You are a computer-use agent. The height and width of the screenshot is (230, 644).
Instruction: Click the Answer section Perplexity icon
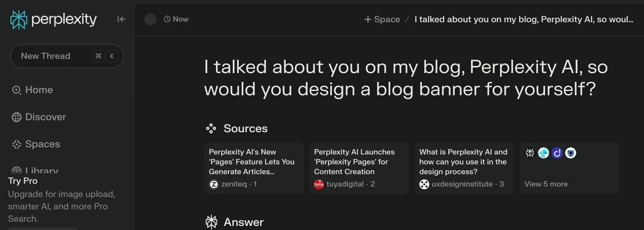(x=211, y=222)
